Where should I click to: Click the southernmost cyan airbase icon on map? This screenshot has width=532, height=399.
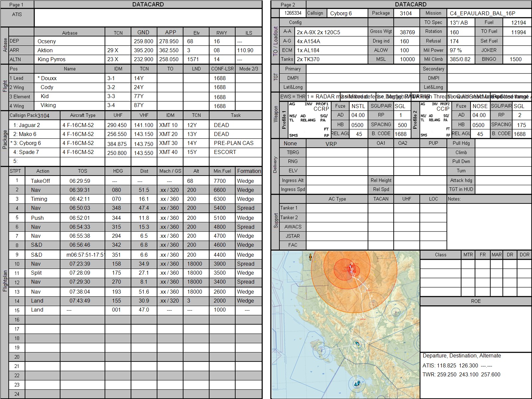tap(357, 384)
